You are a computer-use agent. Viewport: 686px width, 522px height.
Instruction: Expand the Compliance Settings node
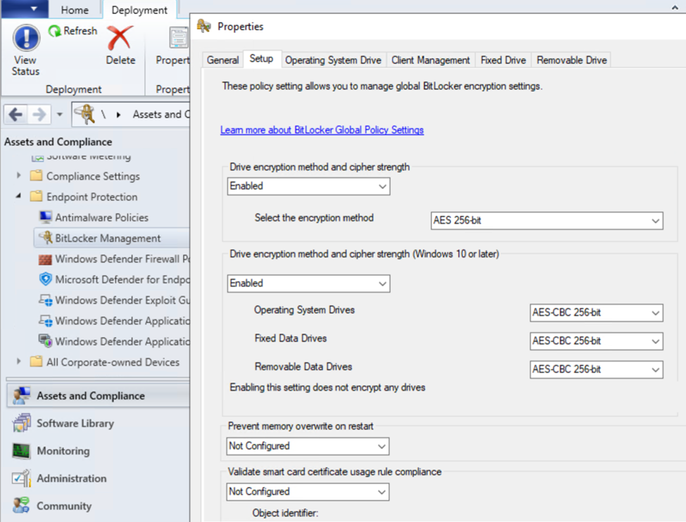[18, 175]
